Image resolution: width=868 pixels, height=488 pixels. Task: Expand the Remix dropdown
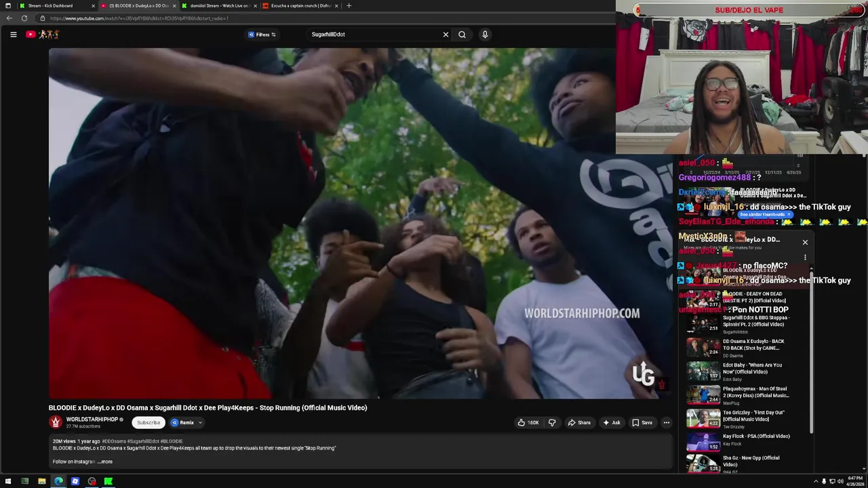click(186, 422)
